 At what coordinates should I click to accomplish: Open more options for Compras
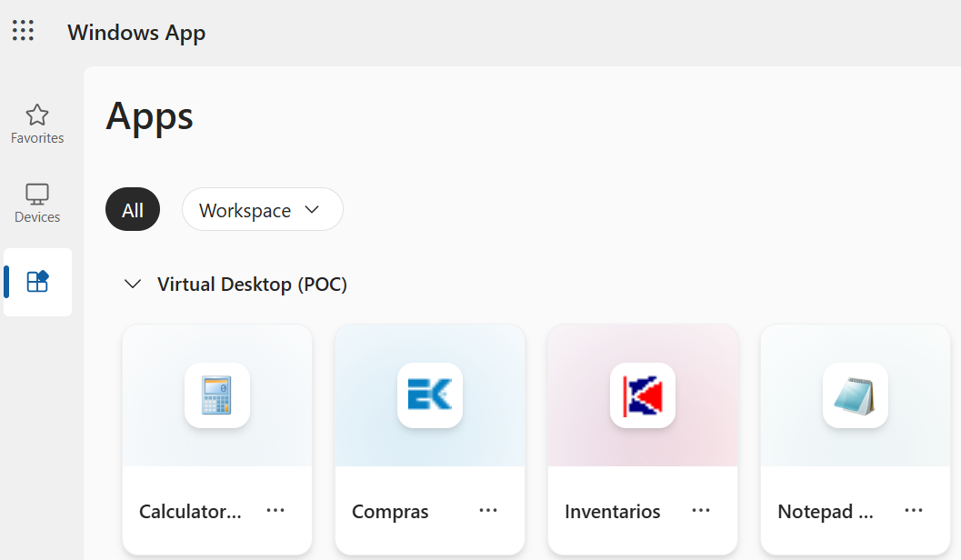(488, 510)
